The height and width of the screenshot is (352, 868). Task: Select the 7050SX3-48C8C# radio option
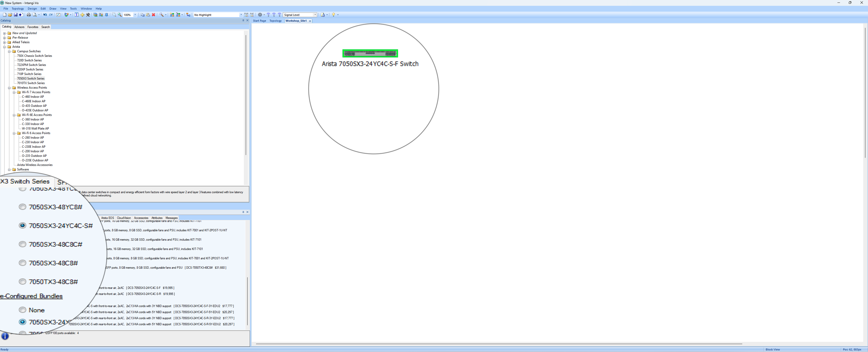coord(23,244)
